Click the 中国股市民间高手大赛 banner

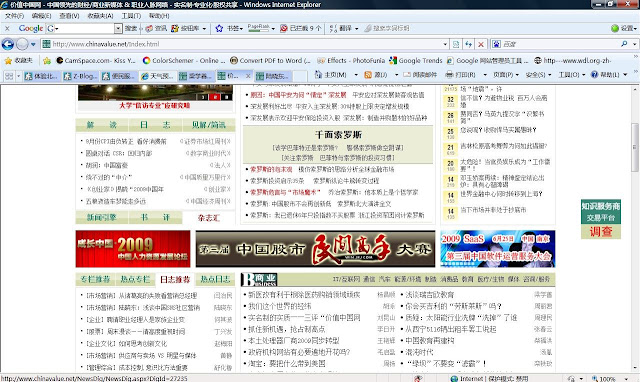tap(315, 249)
